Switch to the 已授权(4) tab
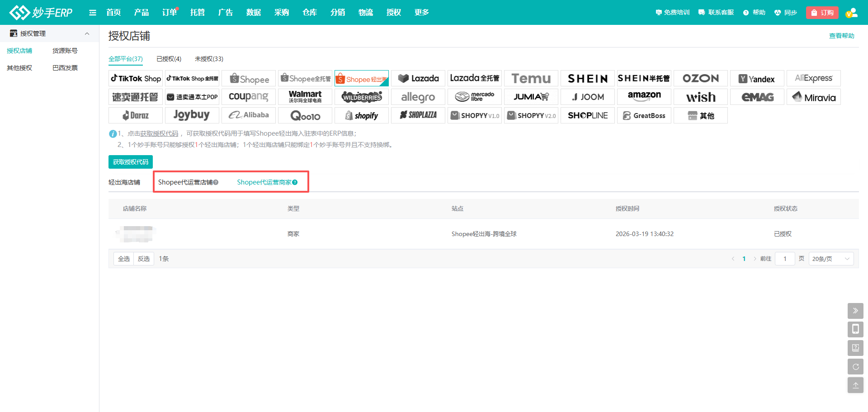The height and width of the screenshot is (412, 868). coord(169,59)
